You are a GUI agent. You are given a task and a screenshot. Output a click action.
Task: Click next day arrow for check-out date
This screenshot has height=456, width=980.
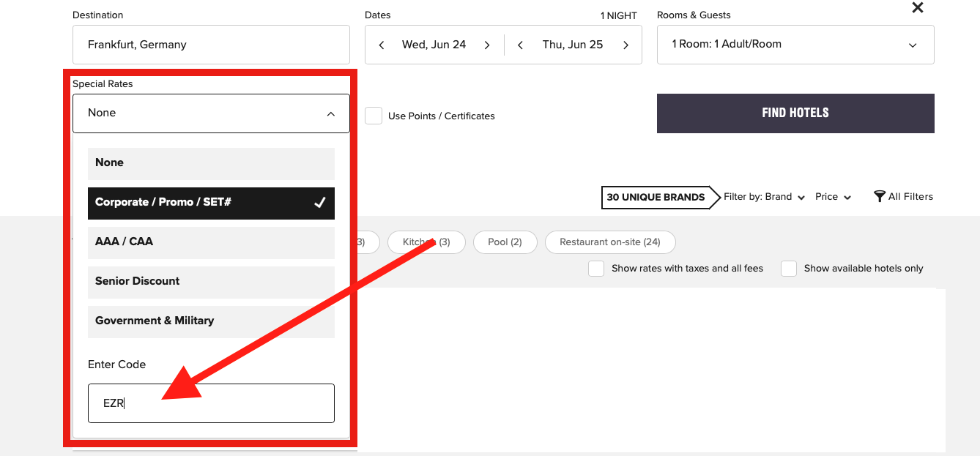tap(626, 45)
